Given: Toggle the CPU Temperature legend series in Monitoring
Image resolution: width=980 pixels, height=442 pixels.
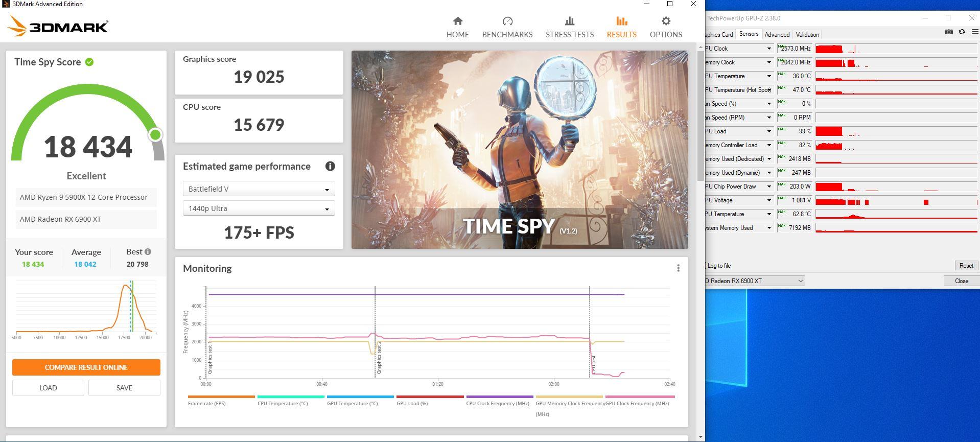Looking at the screenshot, I should (x=291, y=400).
